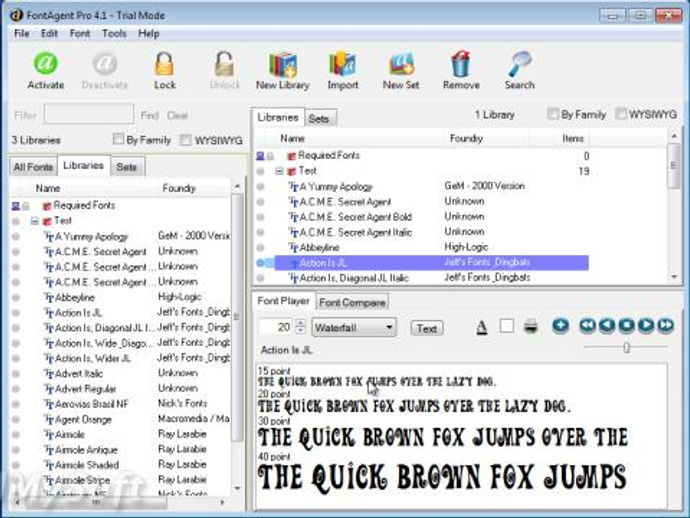The image size is (690, 518).
Task: Click the right list scrollbar down arrow
Action: (674, 277)
